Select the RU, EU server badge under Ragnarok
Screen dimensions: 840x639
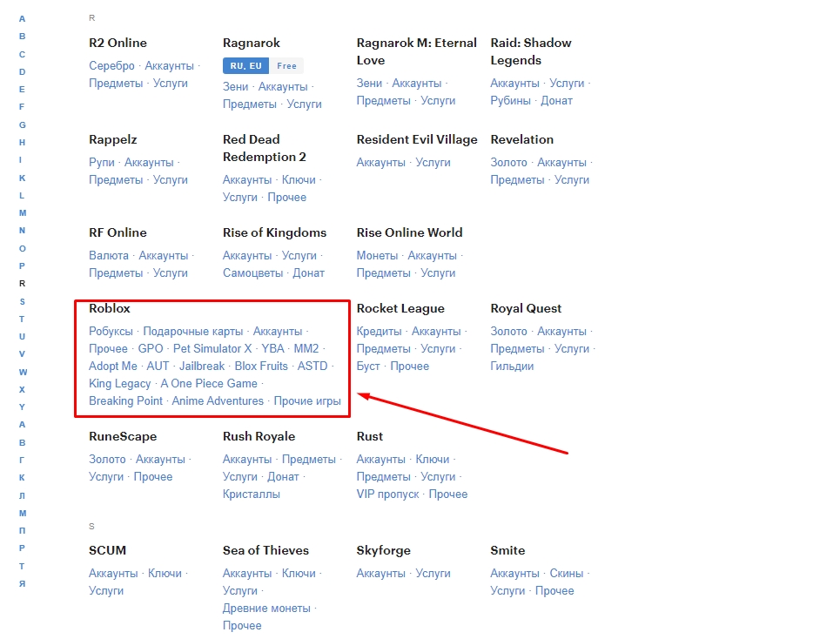[x=245, y=65]
